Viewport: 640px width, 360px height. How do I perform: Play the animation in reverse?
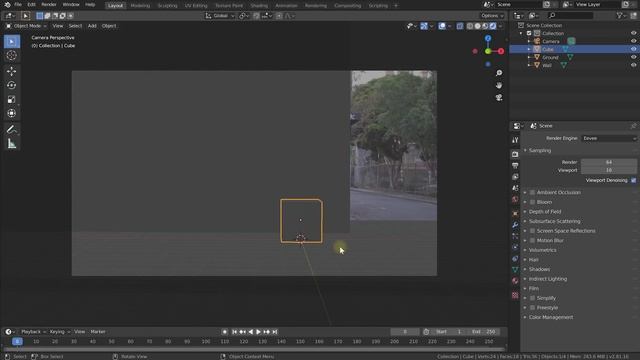250,332
